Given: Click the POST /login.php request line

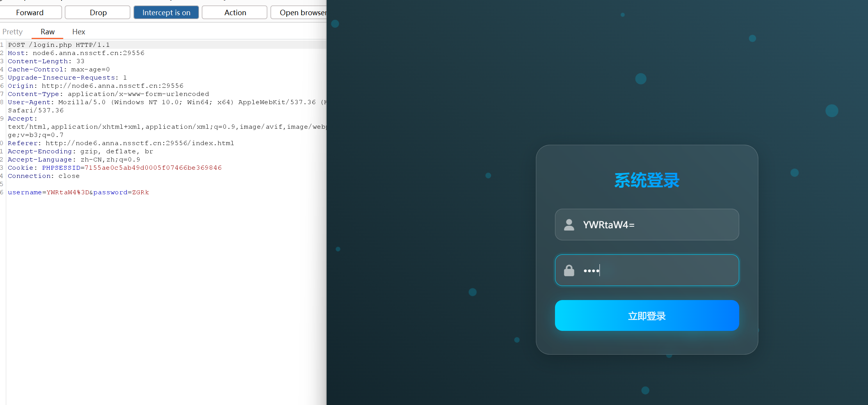Looking at the screenshot, I should [59, 45].
